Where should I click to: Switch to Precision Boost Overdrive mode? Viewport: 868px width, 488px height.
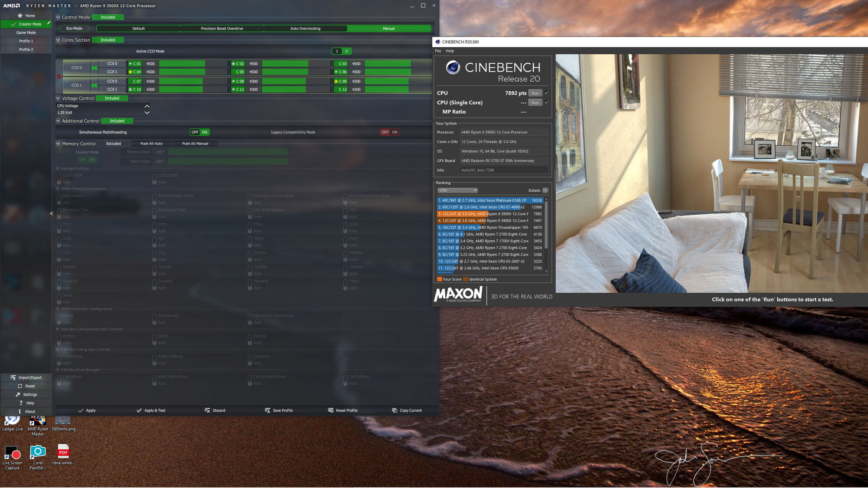222,29
